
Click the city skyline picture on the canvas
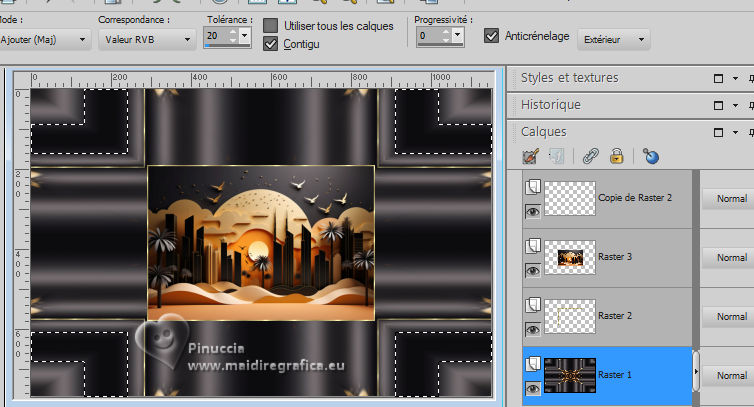(x=261, y=243)
